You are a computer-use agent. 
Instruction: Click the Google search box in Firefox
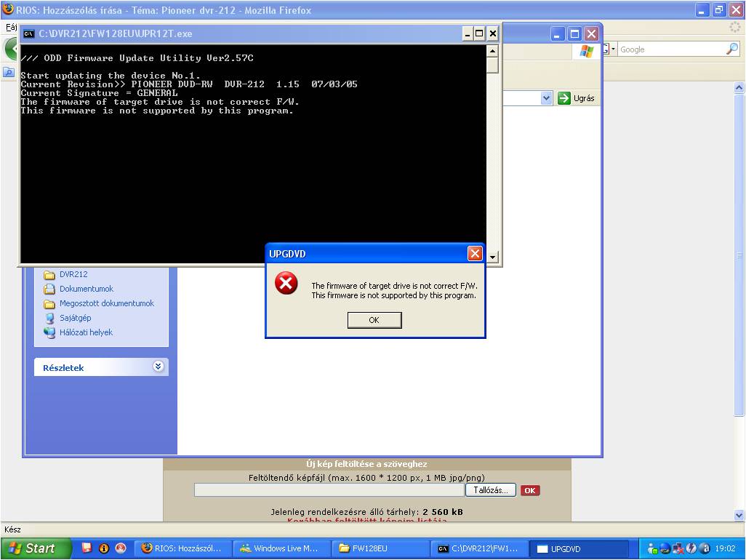[x=671, y=49]
